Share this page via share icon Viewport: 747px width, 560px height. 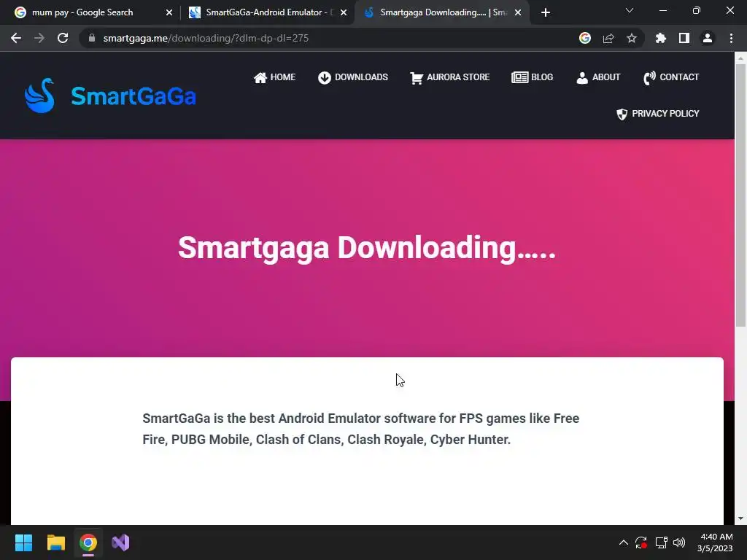click(608, 38)
